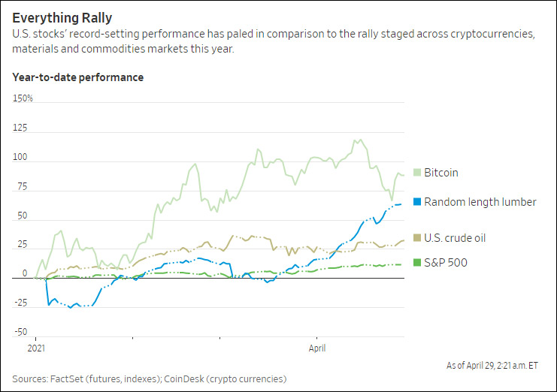This screenshot has height=392, width=557.
Task: Click the -50 y-axis label
Action: click(x=20, y=332)
